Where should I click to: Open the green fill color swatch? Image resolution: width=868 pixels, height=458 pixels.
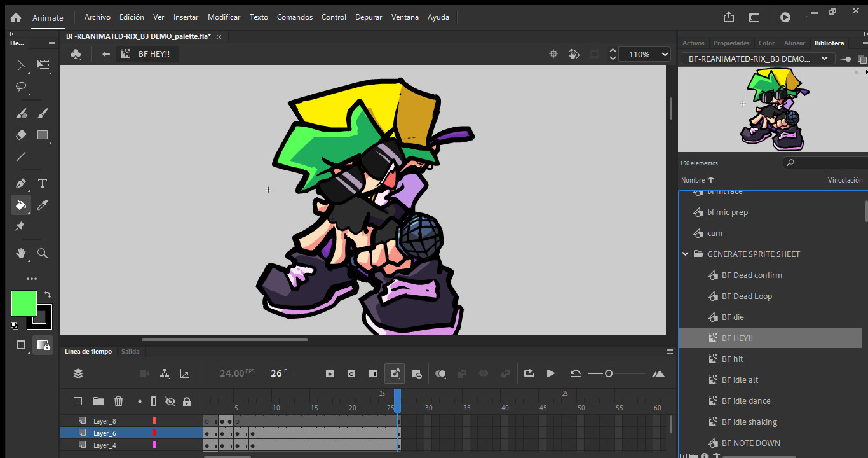click(x=24, y=303)
